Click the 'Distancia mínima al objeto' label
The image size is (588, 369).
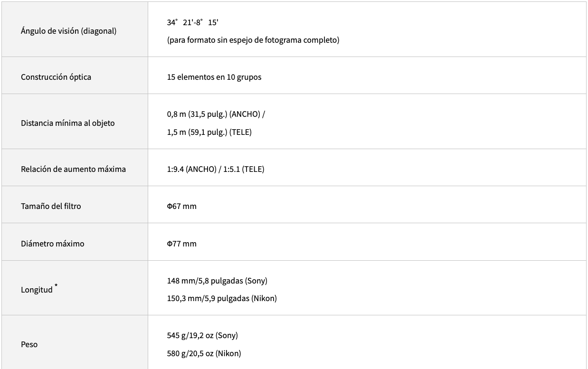(67, 123)
